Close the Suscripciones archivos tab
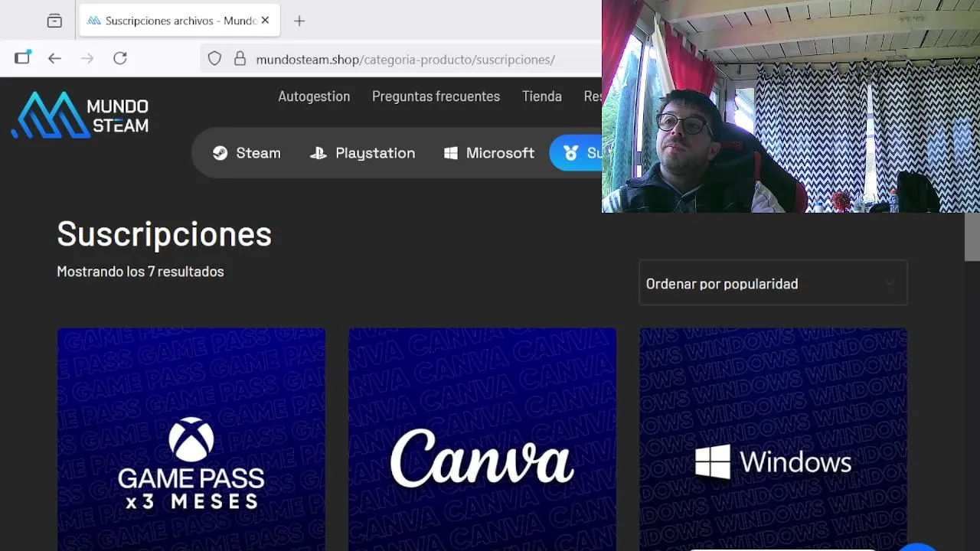This screenshot has width=980, height=551. pyautogui.click(x=265, y=21)
